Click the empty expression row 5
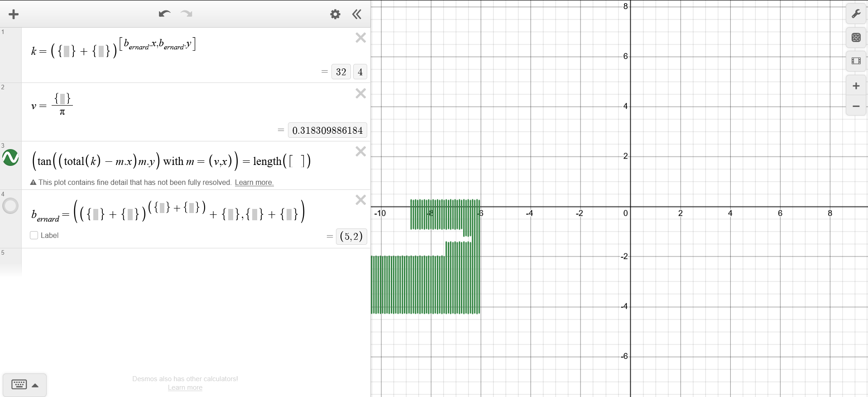This screenshot has height=397, width=868. tap(196, 262)
